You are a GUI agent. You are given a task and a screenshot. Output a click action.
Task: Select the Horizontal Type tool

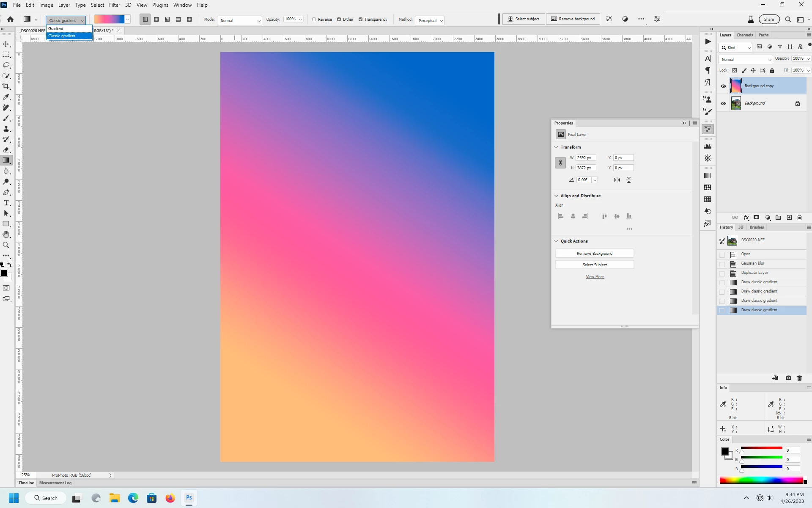tap(6, 203)
